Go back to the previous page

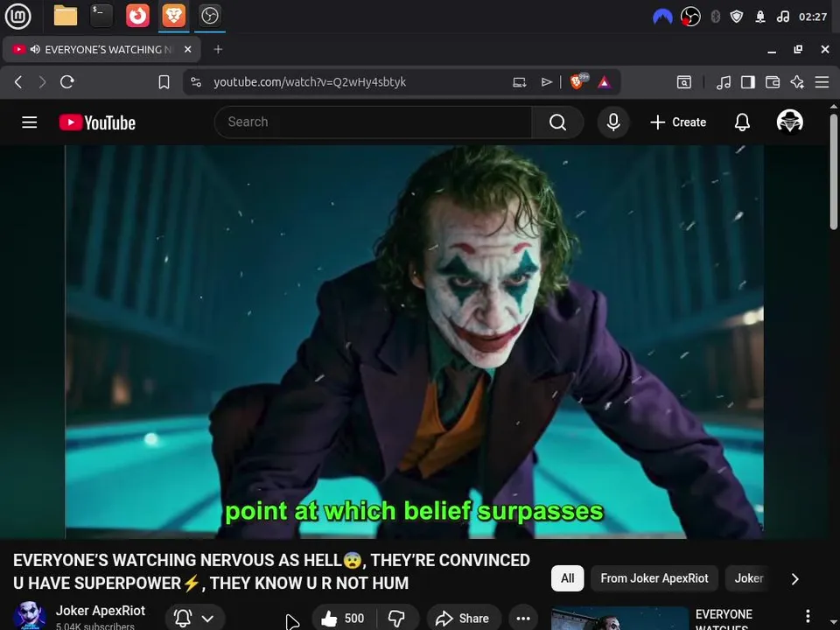18,82
